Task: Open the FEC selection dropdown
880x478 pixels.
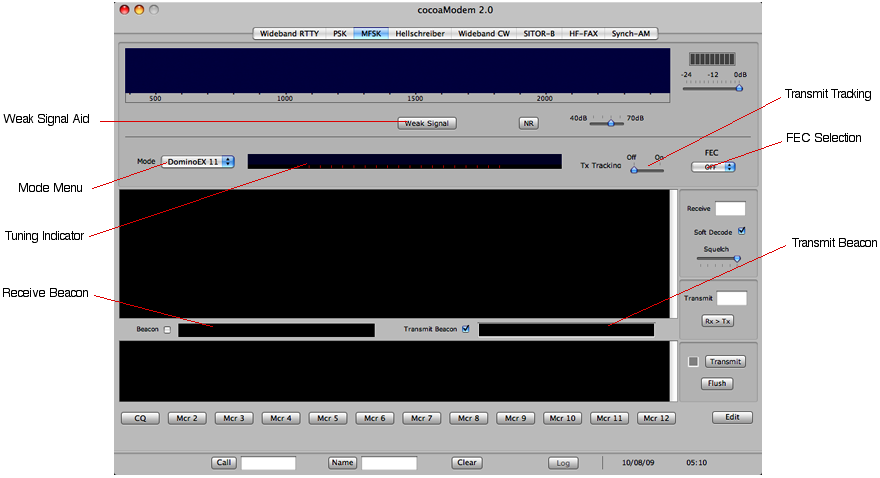Action: click(x=713, y=167)
